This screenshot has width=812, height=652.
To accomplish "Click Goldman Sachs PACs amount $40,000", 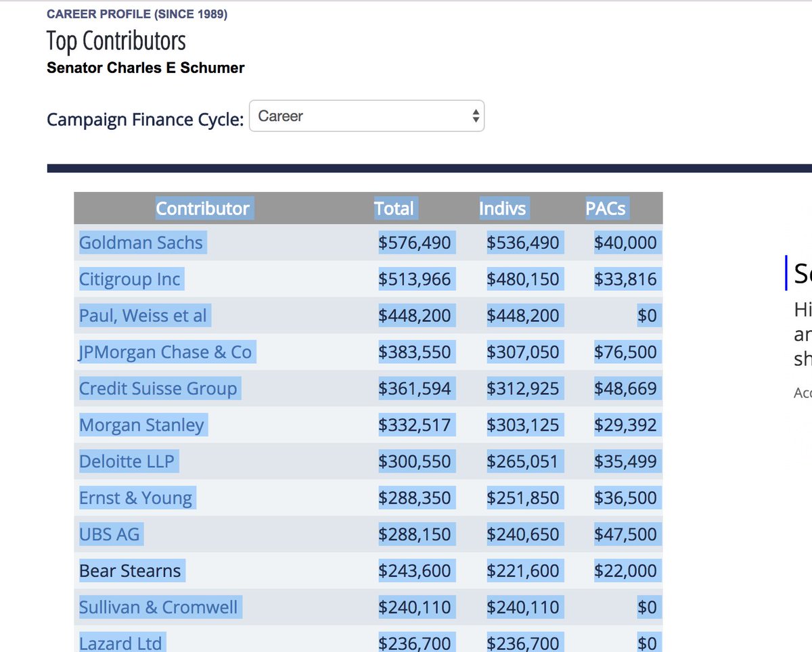I will (x=625, y=242).
